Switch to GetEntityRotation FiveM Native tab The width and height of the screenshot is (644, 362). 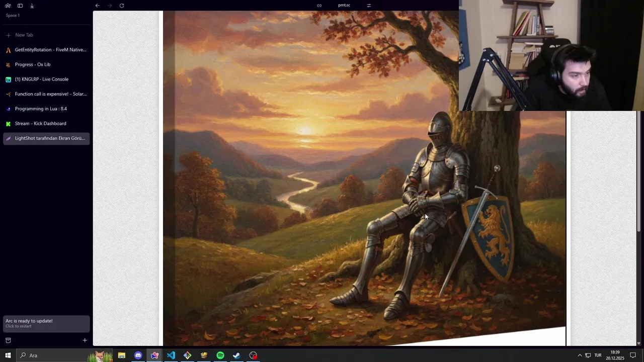tap(46, 50)
